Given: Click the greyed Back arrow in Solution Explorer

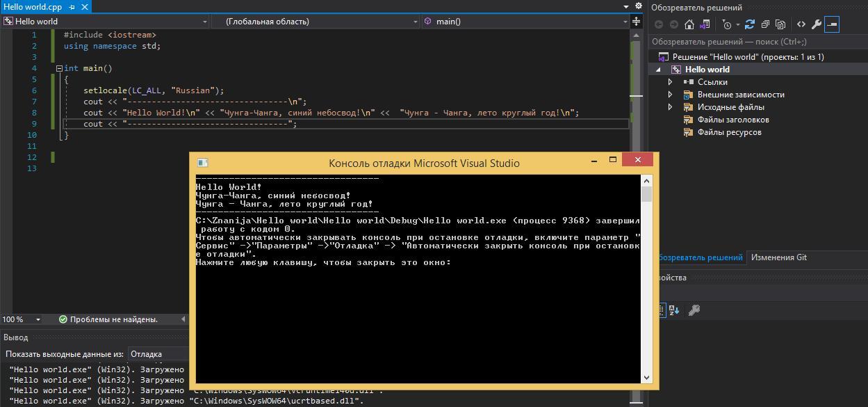Looking at the screenshot, I should pos(659,24).
